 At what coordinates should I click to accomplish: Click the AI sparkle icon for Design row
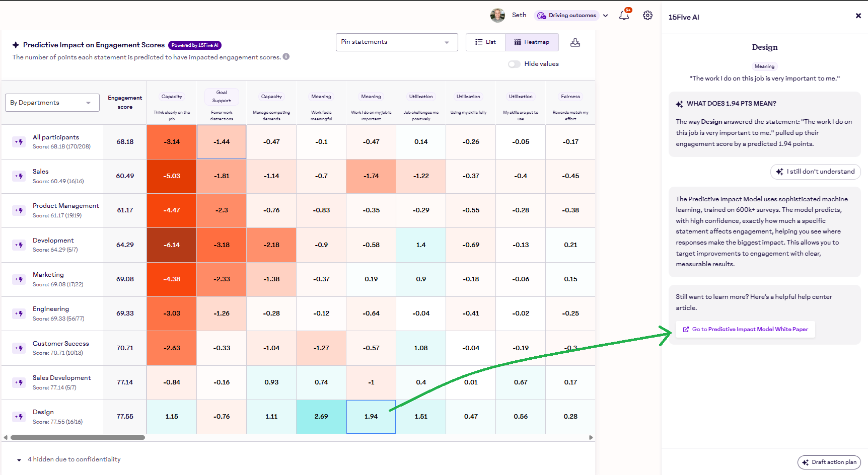[19, 417]
